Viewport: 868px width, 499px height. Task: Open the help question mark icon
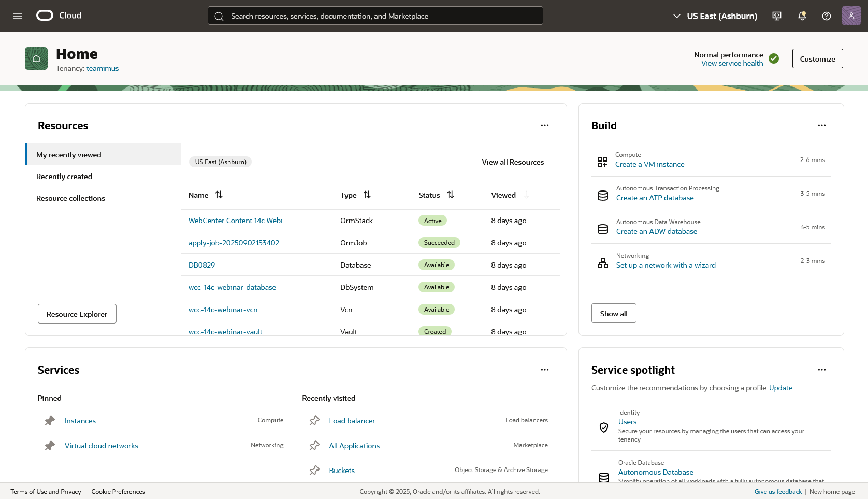pyautogui.click(x=827, y=16)
